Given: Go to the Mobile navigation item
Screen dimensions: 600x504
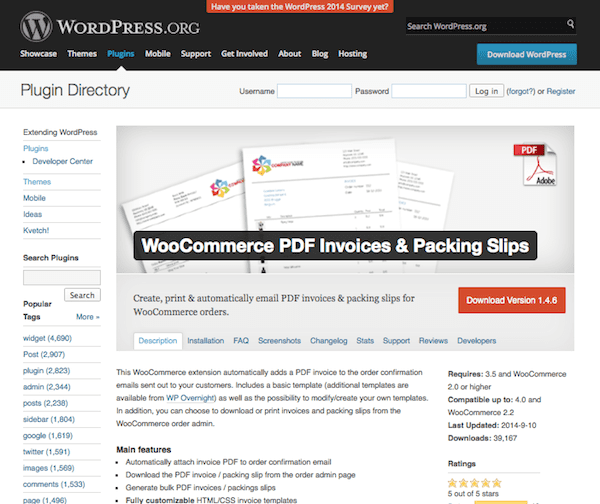Looking at the screenshot, I should (x=158, y=54).
